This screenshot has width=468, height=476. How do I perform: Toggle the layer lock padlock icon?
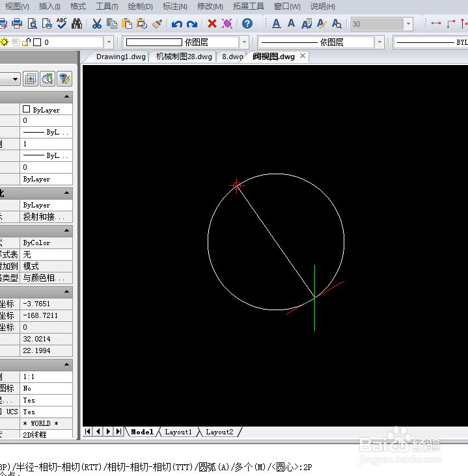tap(26, 42)
